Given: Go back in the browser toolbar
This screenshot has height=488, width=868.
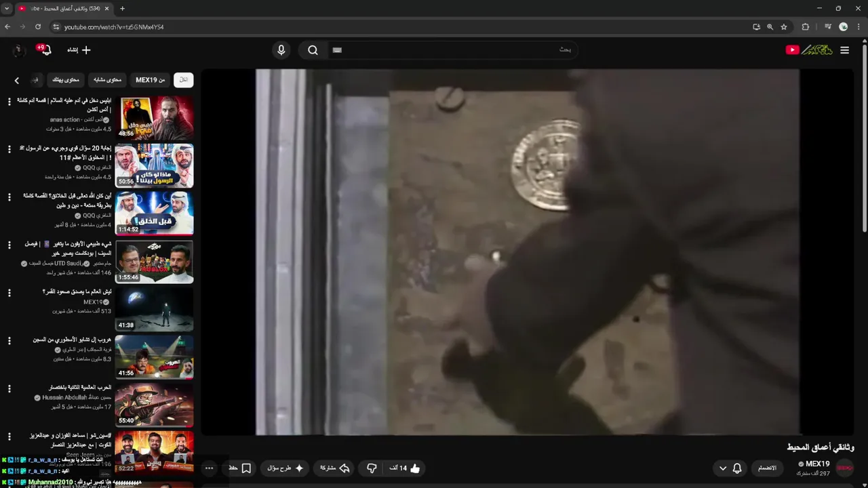Looking at the screenshot, I should pos(7,27).
